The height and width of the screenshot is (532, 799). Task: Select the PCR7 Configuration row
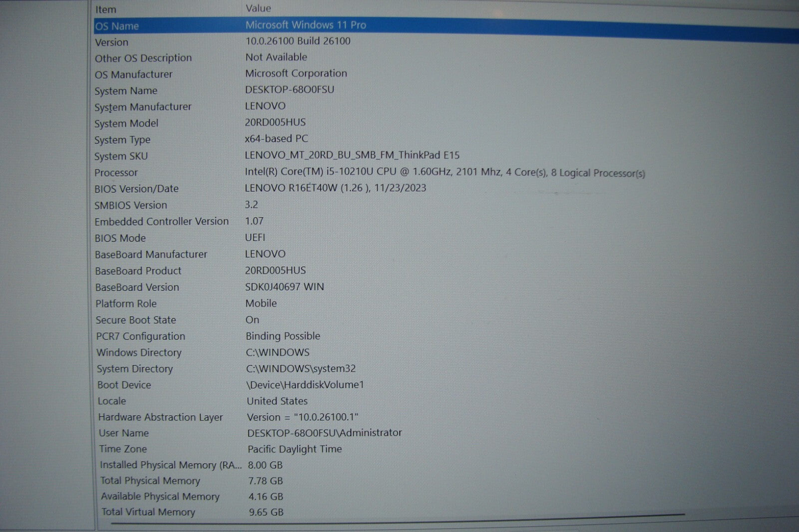coord(140,336)
